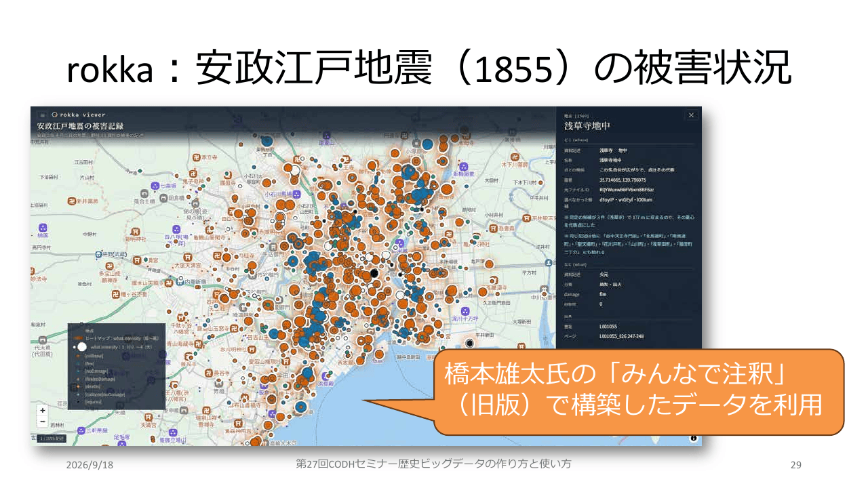Toggle the [collapse|noDamage] legend entry

click(x=100, y=395)
